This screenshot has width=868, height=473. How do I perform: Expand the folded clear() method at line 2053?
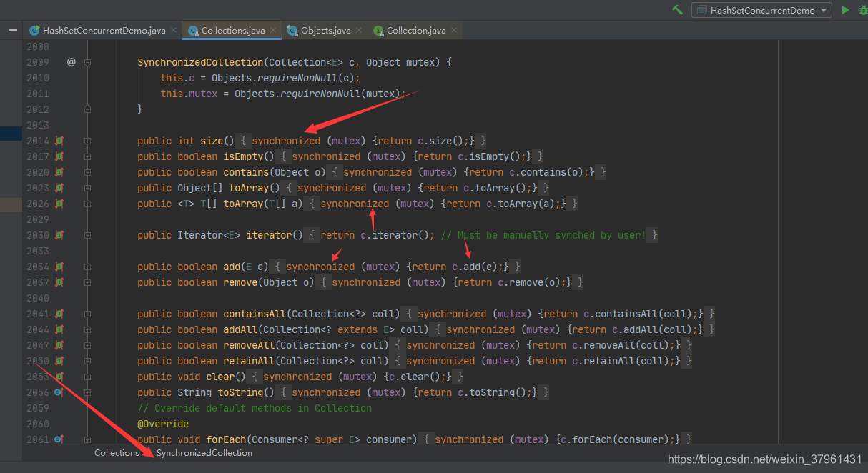[87, 377]
